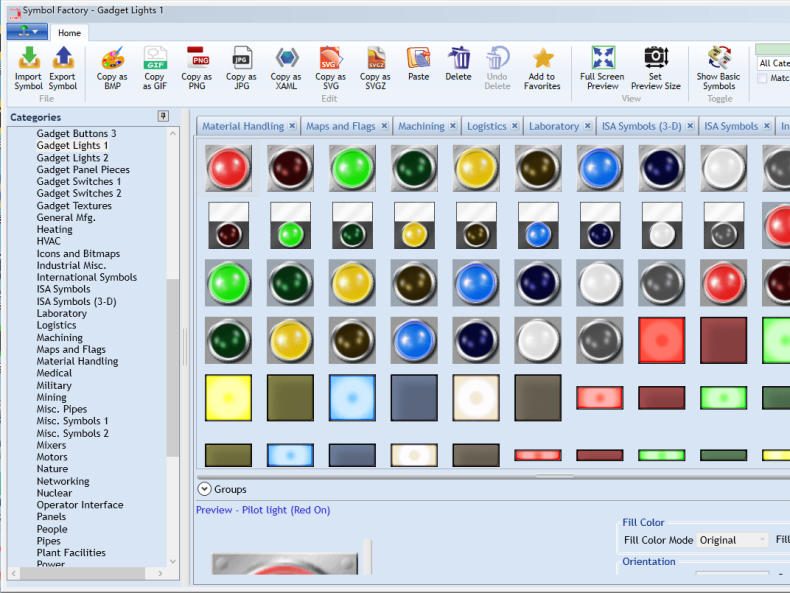
Task: Open the ISA Symbols (3-D) tab
Action: (641, 126)
